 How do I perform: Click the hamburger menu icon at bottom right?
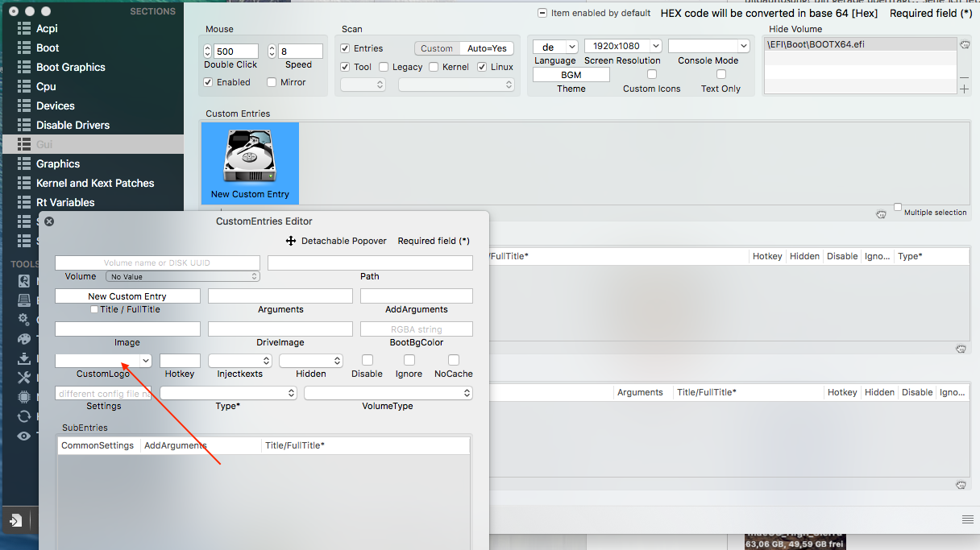point(967,518)
